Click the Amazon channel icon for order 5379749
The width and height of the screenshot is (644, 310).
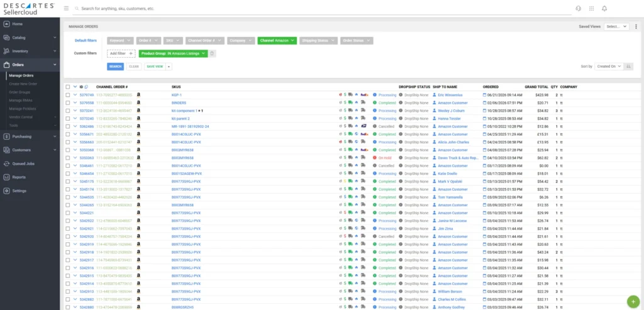(138, 94)
